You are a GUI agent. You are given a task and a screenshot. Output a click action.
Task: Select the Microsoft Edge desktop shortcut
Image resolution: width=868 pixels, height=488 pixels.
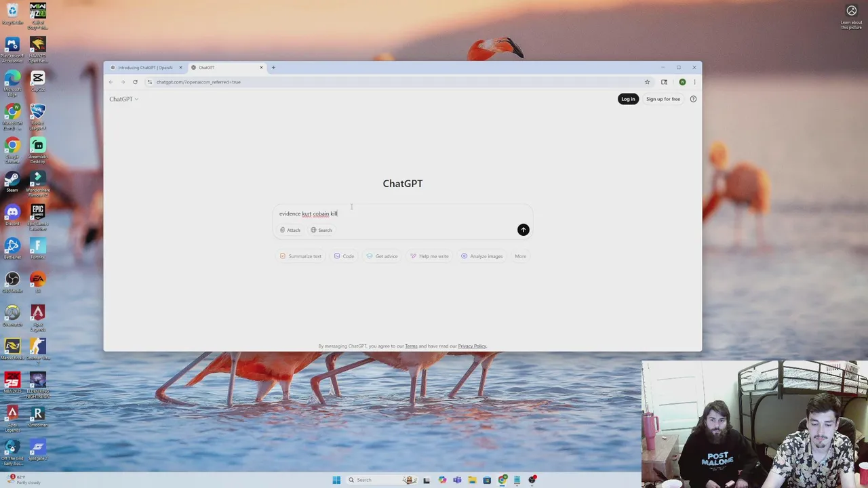pyautogui.click(x=12, y=83)
